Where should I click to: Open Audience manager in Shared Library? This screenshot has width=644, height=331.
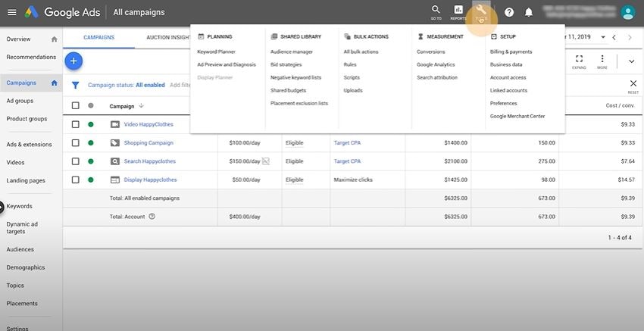(x=292, y=52)
